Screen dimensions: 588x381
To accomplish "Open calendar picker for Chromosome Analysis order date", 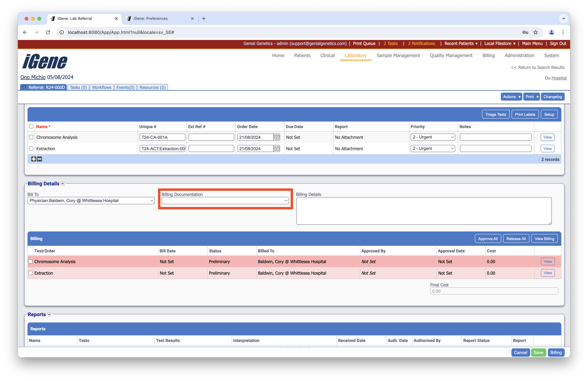I will point(277,137).
